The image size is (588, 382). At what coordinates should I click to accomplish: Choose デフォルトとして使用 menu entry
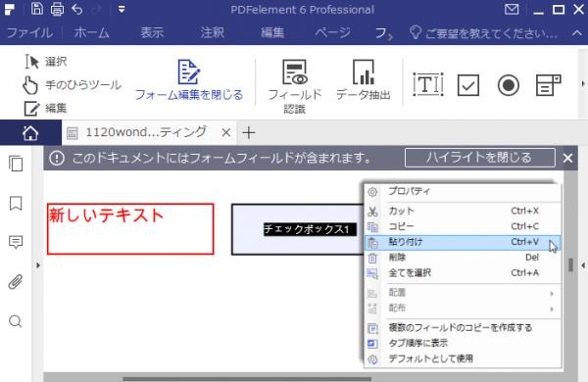tap(463, 358)
